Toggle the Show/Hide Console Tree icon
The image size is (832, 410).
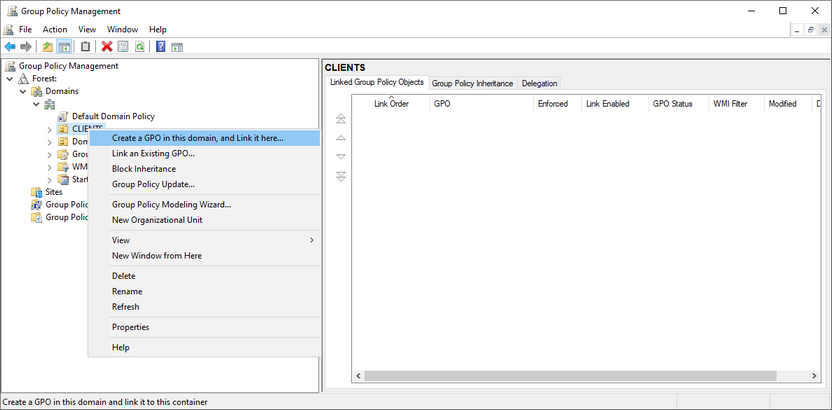[64, 47]
